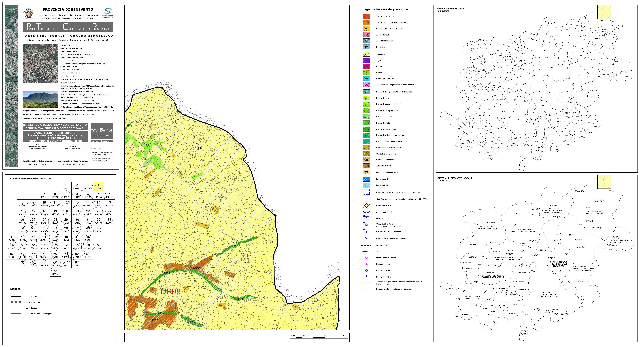Select the 3116 Boschi di specie igrofile legend swatch
644x347 pixels.
[366, 129]
